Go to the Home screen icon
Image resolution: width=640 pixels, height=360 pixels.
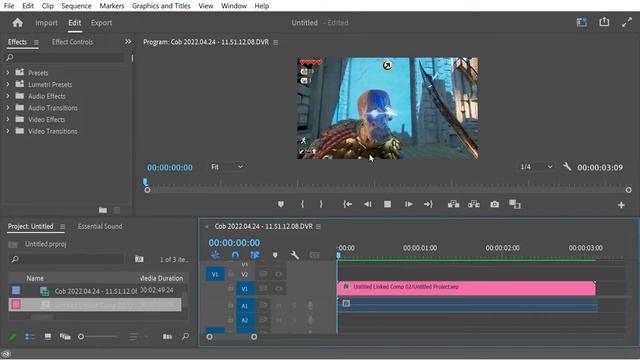pos(18,22)
